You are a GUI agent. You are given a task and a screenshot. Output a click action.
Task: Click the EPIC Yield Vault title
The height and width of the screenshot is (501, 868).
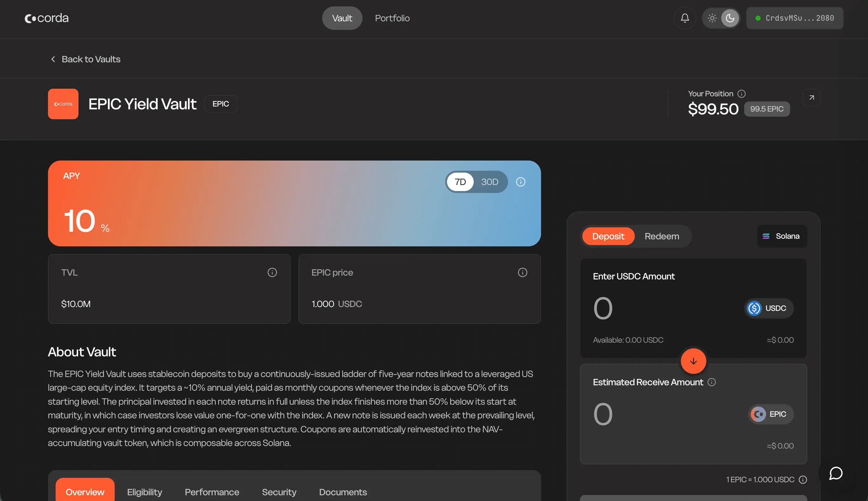coord(142,104)
